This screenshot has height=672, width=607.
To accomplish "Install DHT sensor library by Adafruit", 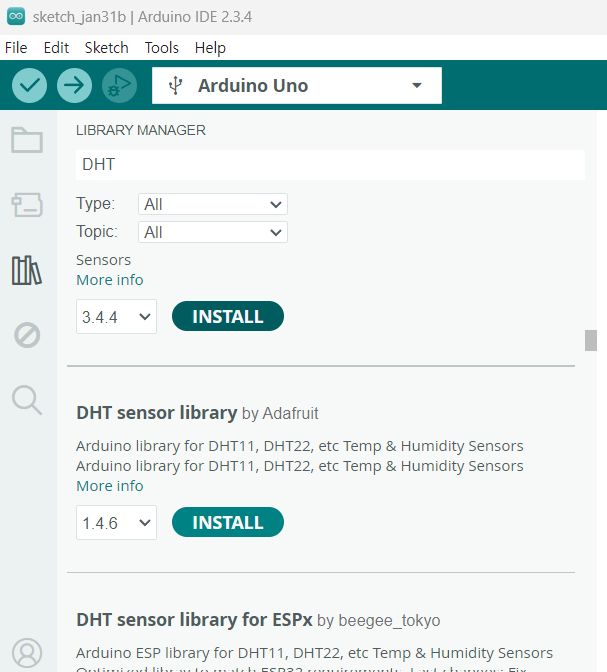I will 228,522.
